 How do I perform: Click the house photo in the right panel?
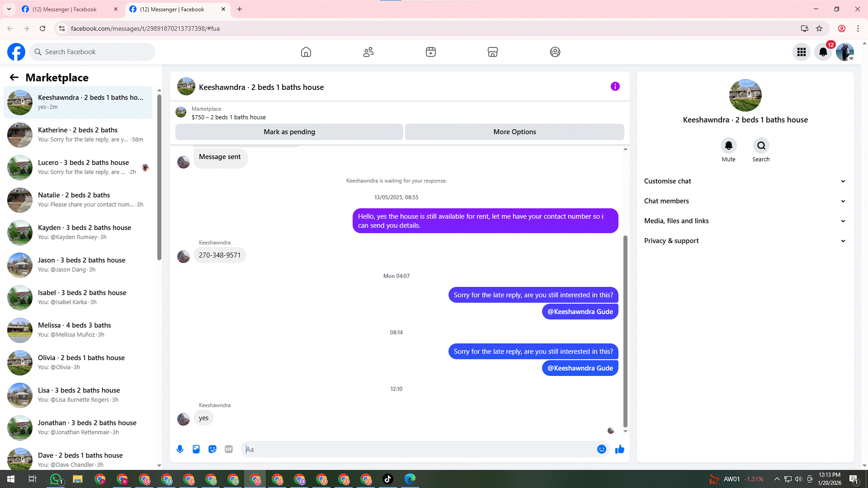tap(745, 95)
